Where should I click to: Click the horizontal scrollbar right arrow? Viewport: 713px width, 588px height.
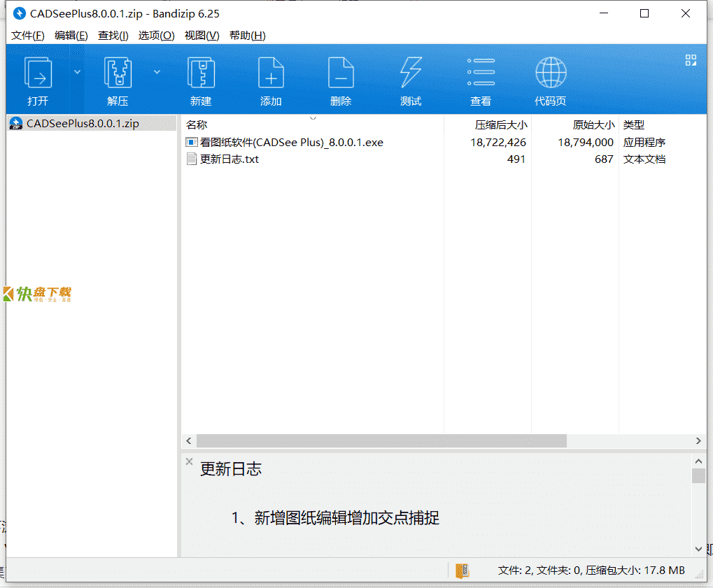(x=698, y=440)
